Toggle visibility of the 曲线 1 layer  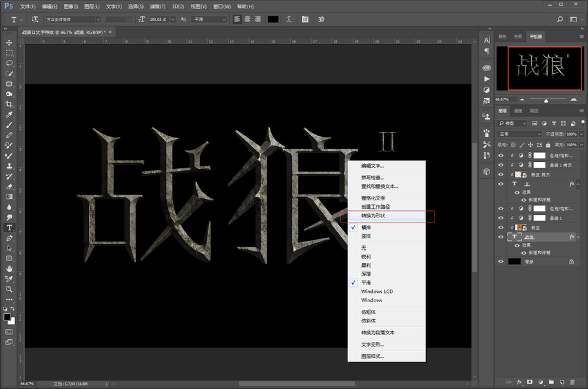click(501, 217)
